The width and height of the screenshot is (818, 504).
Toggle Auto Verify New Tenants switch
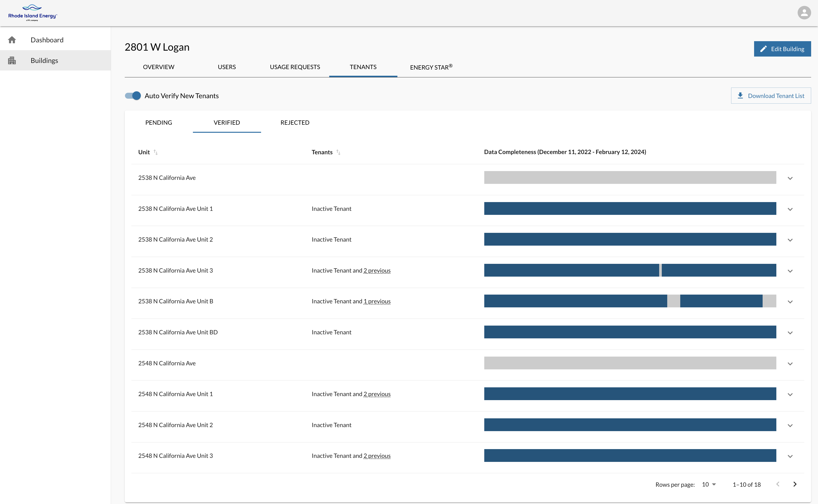(133, 96)
